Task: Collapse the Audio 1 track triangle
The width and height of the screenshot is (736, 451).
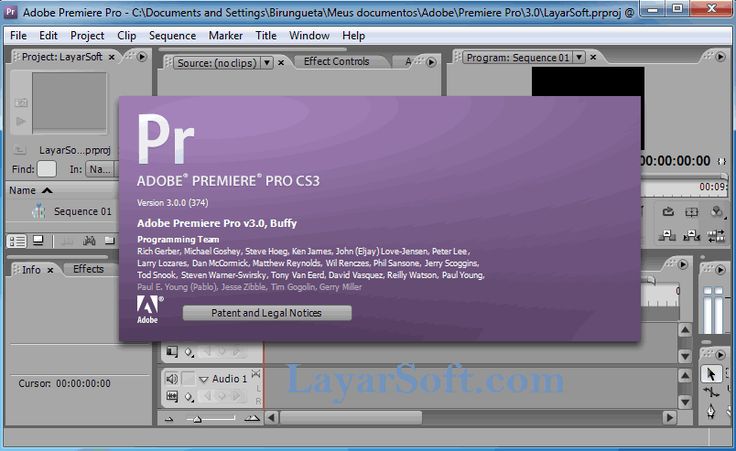Action: click(x=204, y=379)
